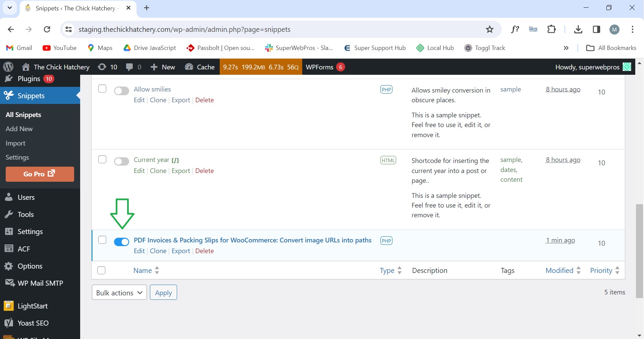Reload the page

pyautogui.click(x=47, y=30)
